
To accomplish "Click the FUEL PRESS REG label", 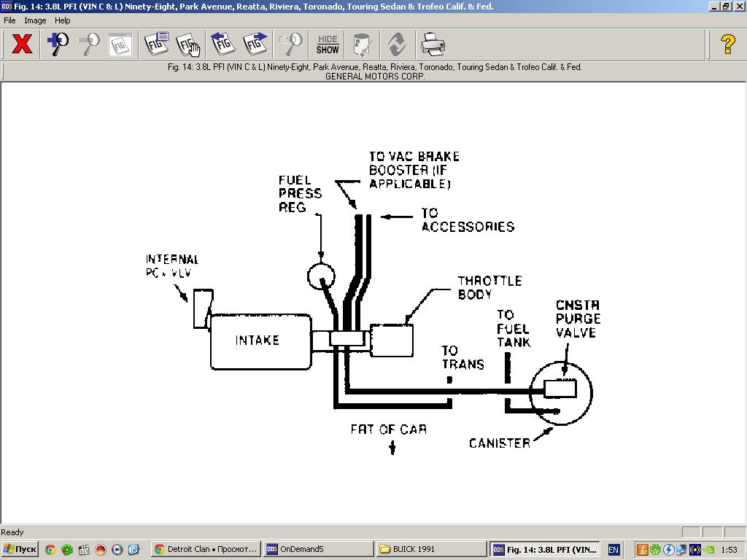I will (300, 193).
